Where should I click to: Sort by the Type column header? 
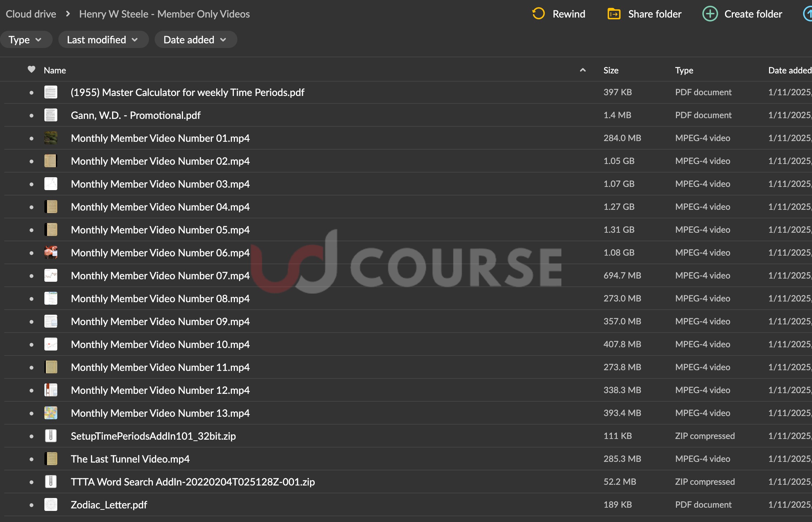click(x=684, y=70)
